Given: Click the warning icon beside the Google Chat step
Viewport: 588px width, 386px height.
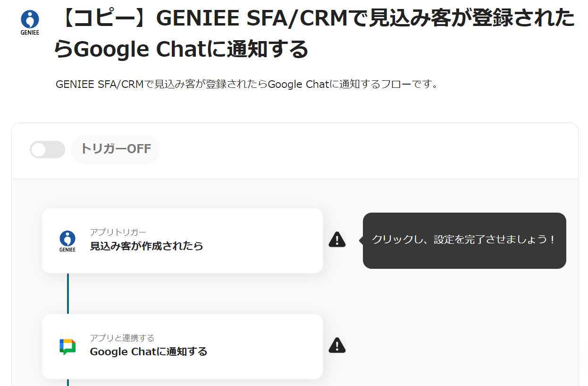Looking at the screenshot, I should [337, 346].
